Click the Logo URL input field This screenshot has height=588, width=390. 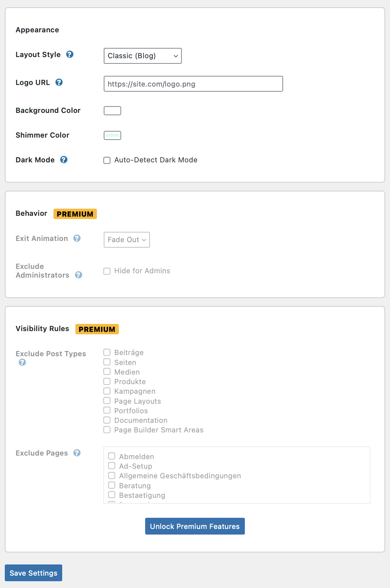[x=193, y=84]
